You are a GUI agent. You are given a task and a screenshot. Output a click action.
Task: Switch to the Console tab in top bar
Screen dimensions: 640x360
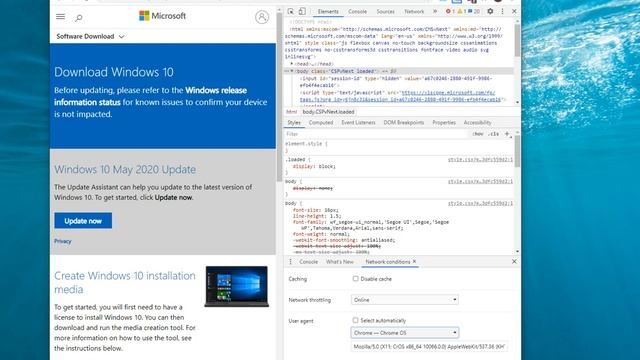[358, 11]
